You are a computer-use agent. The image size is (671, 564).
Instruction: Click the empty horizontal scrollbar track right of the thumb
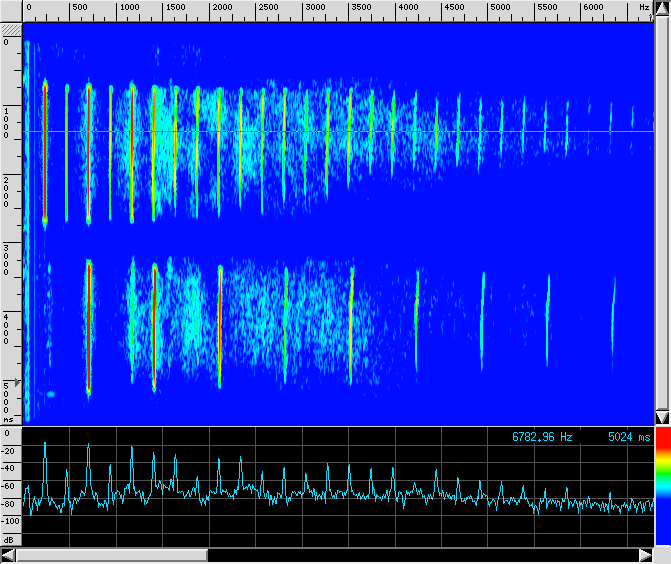point(420,555)
